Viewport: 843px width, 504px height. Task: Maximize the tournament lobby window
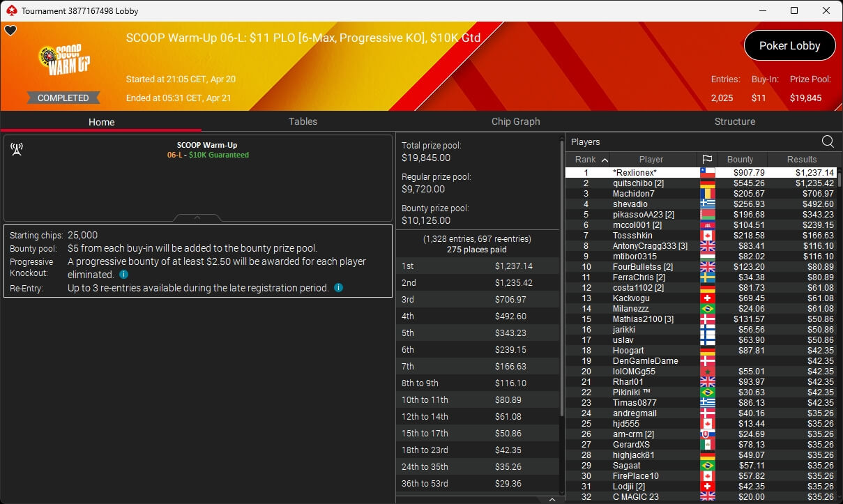pos(794,10)
